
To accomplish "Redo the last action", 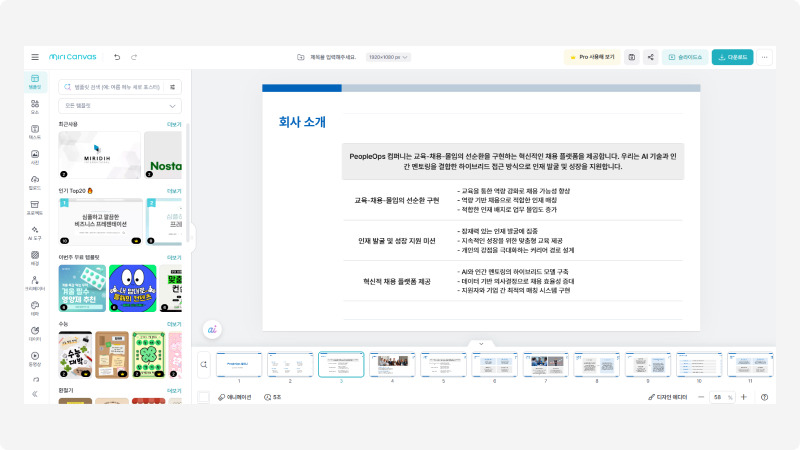I will 134,57.
